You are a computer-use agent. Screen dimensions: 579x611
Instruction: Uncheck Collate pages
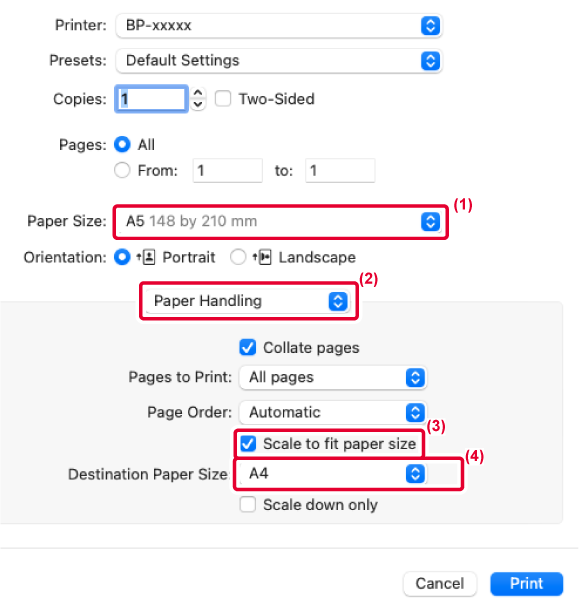[248, 347]
